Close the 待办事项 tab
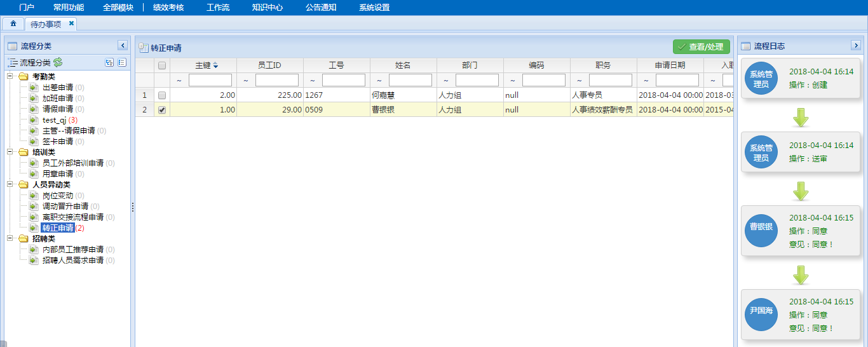Viewport: 868px width, 347px height. [x=71, y=24]
